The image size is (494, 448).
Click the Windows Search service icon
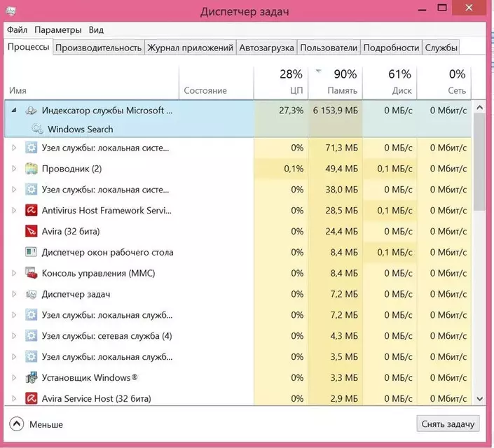pos(37,129)
